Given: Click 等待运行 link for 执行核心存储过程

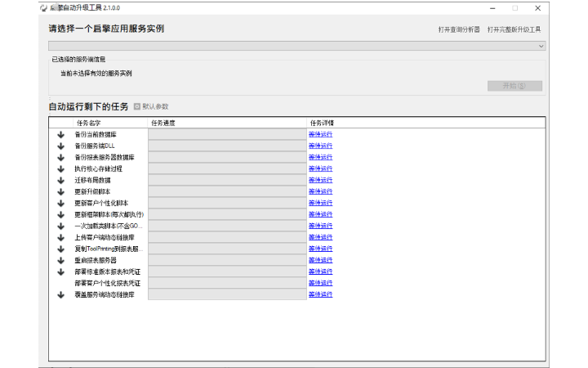Looking at the screenshot, I should 321,168.
